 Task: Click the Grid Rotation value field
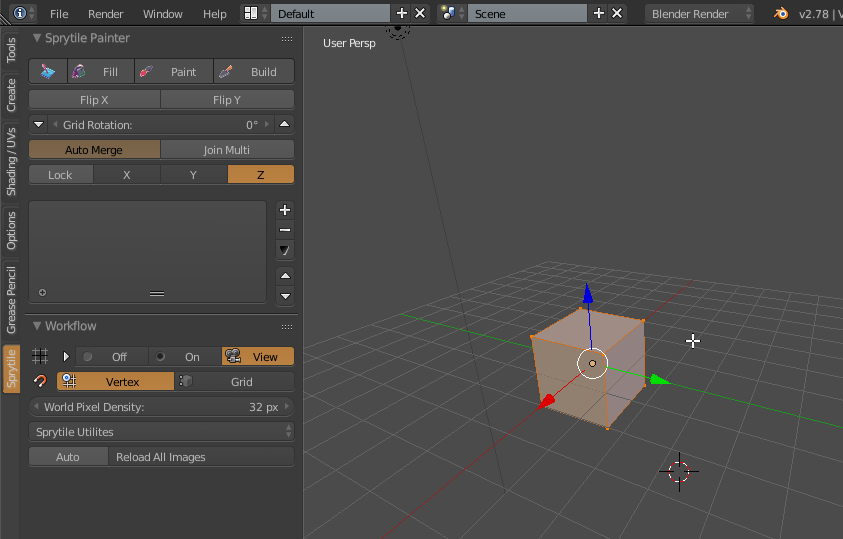tap(161, 125)
